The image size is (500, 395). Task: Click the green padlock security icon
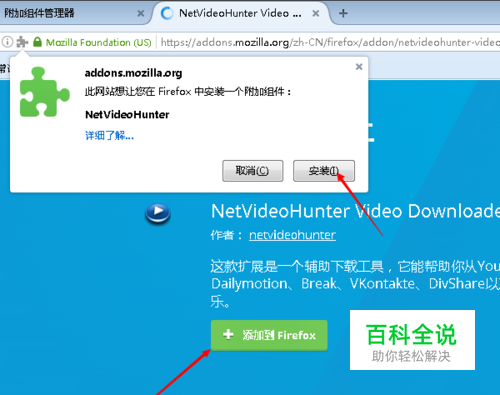(x=37, y=42)
